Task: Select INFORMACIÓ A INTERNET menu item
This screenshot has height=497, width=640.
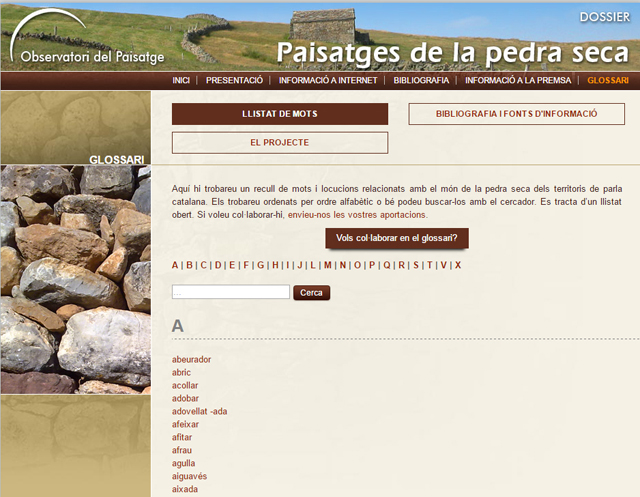Action: click(x=328, y=80)
